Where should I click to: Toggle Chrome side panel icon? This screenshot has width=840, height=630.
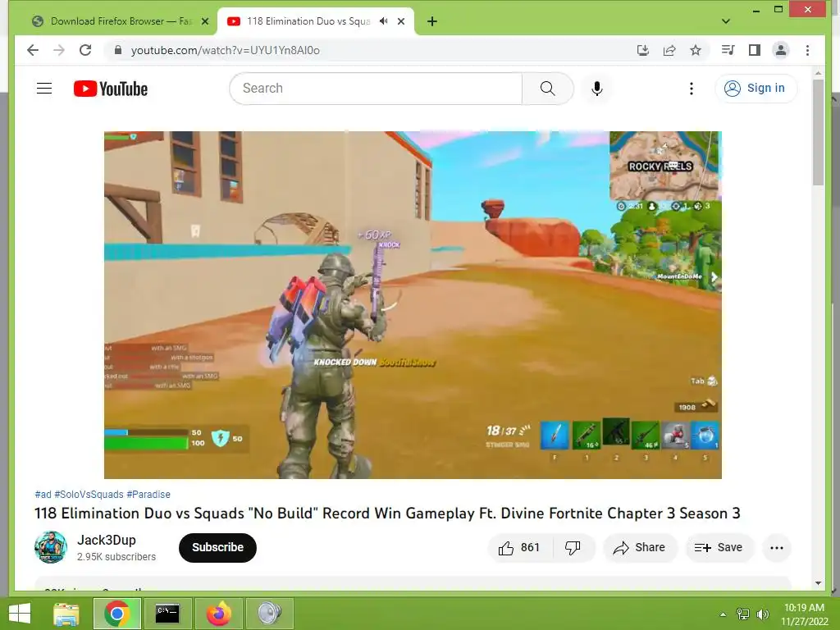point(755,50)
